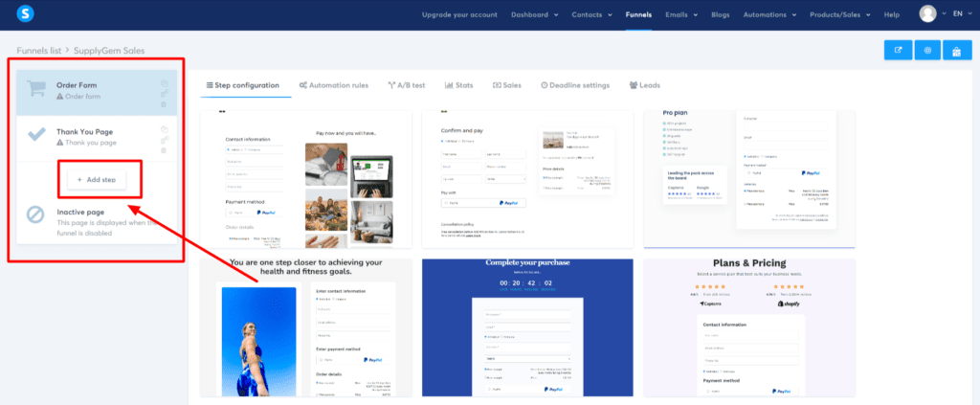Viewport: 980px width, 405px height.
Task: Switch to the Automation rules tab
Action: click(x=334, y=85)
